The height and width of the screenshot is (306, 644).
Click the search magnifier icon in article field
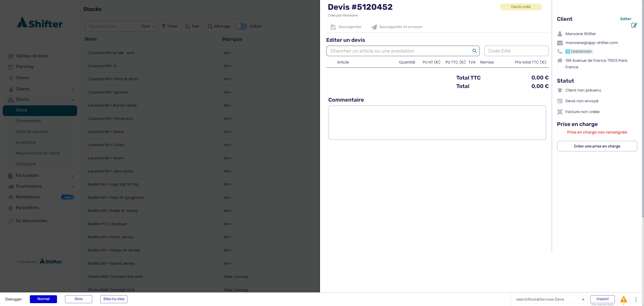(474, 51)
